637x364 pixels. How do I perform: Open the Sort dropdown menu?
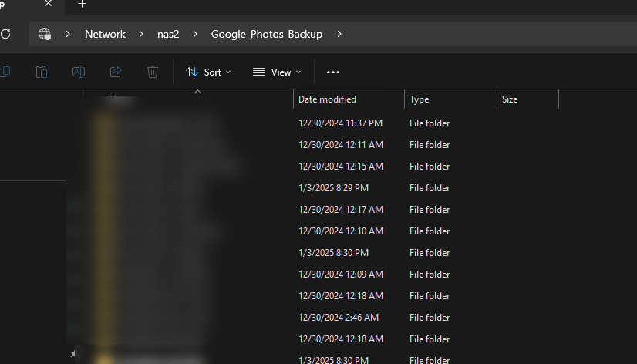click(208, 72)
